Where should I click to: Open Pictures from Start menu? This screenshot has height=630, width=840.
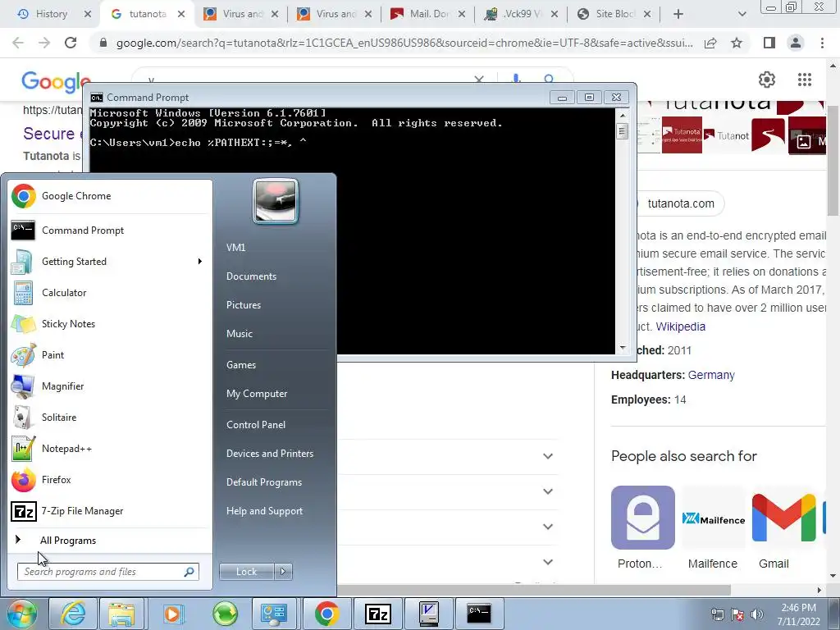244,305
